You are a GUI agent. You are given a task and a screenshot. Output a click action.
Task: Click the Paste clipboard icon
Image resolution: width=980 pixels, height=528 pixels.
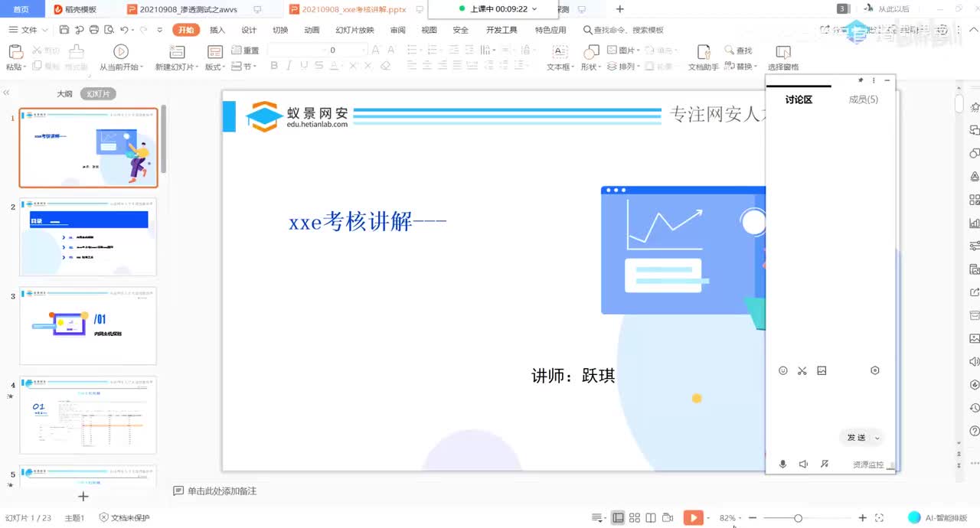[x=15, y=51]
